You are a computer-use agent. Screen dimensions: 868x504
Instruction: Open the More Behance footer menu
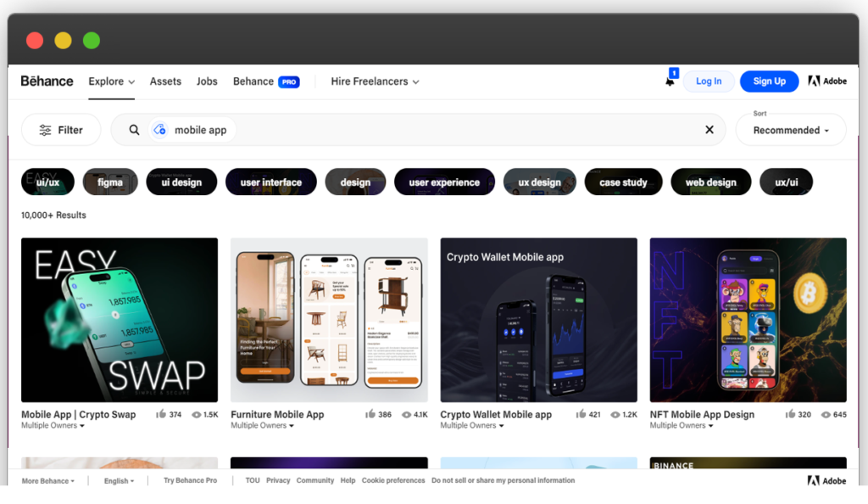pyautogui.click(x=48, y=481)
